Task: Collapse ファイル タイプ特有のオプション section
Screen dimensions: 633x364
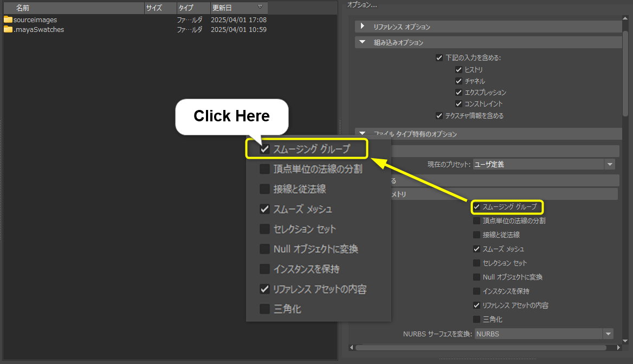Action: tap(362, 133)
